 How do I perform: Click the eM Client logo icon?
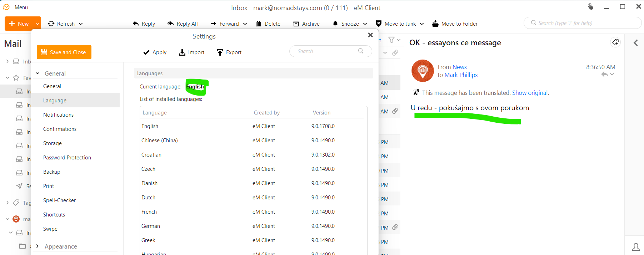[x=6, y=7]
